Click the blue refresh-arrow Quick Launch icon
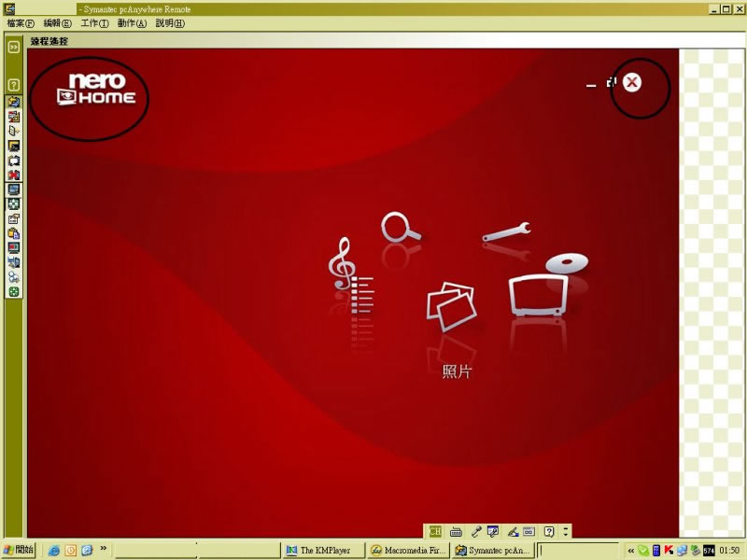747x560 pixels. 87,551
